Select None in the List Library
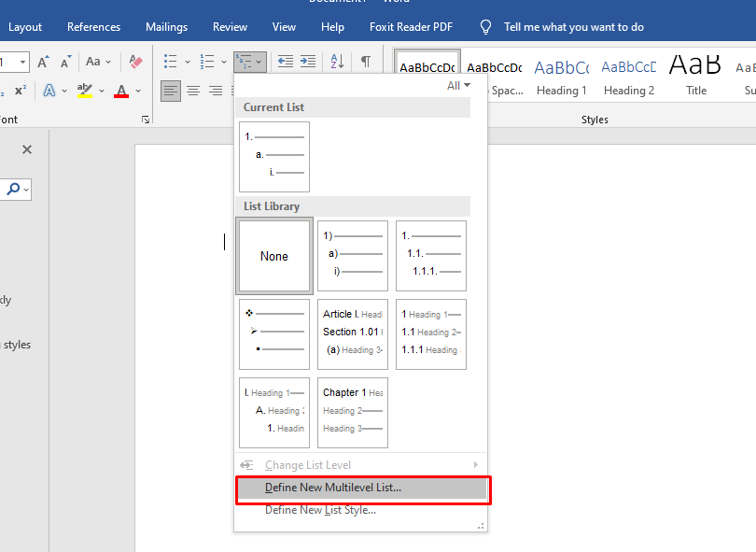Screen dimensions: 756x552 274,256
